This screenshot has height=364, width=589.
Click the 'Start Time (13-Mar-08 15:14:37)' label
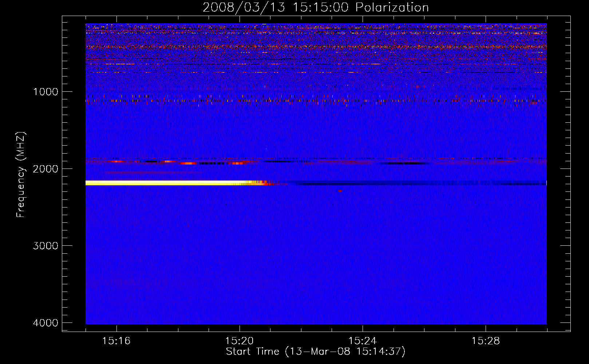tap(316, 352)
